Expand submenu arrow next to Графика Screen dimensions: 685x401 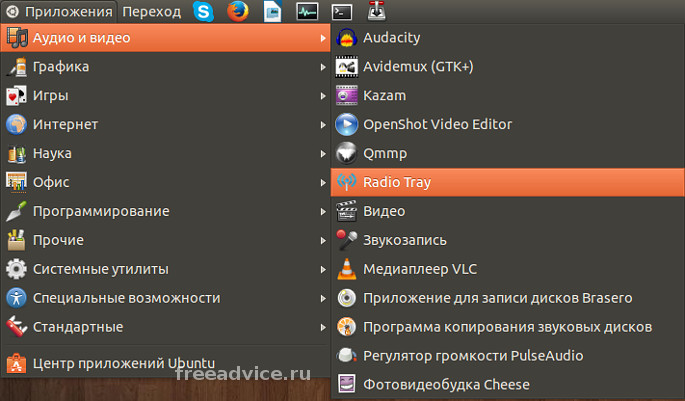pyautogui.click(x=323, y=67)
